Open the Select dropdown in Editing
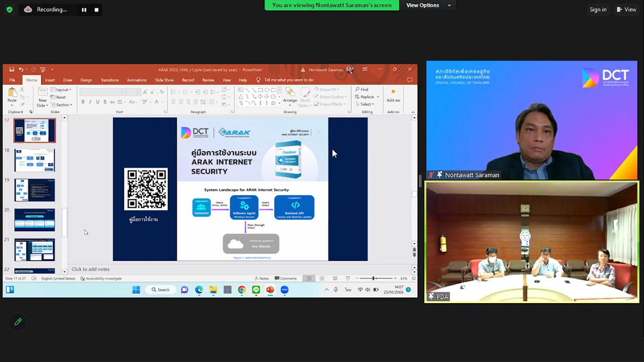The image size is (644, 362). click(365, 105)
